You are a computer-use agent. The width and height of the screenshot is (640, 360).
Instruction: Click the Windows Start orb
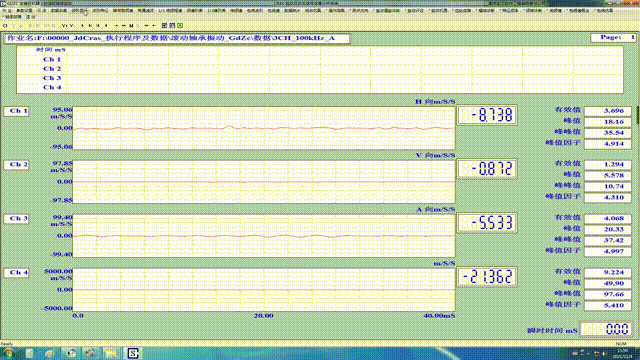9,353
